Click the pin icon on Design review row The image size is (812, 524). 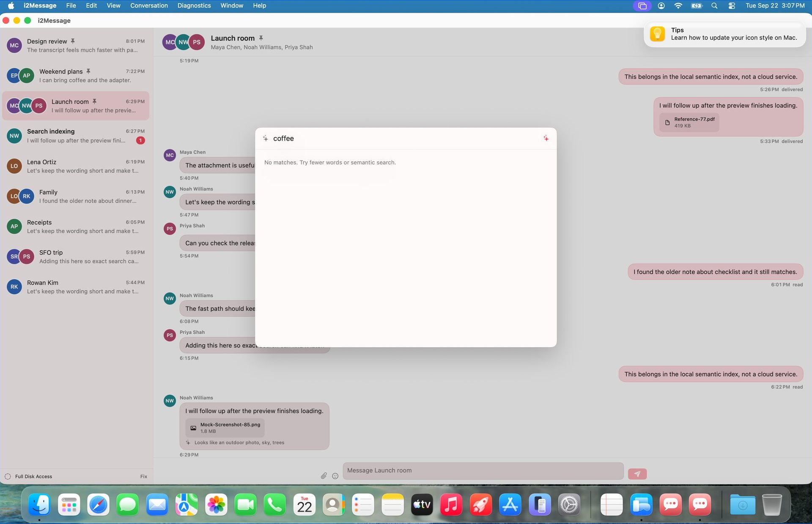73,41
